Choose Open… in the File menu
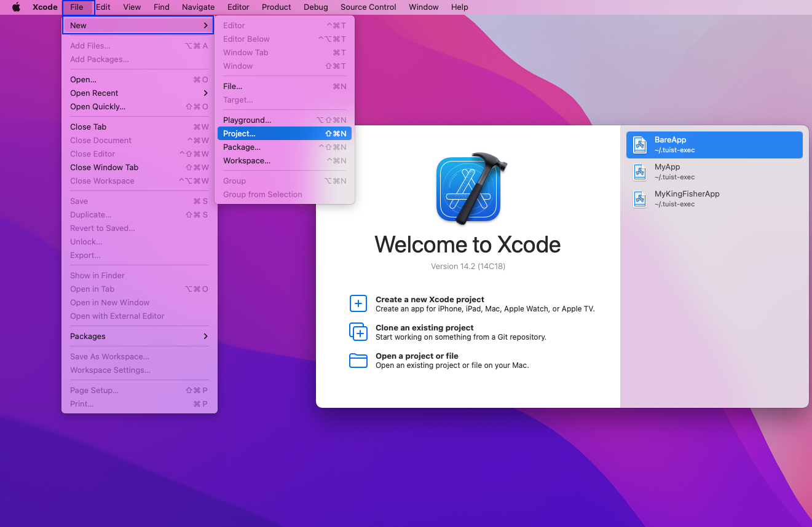The height and width of the screenshot is (527, 812). [x=140, y=79]
